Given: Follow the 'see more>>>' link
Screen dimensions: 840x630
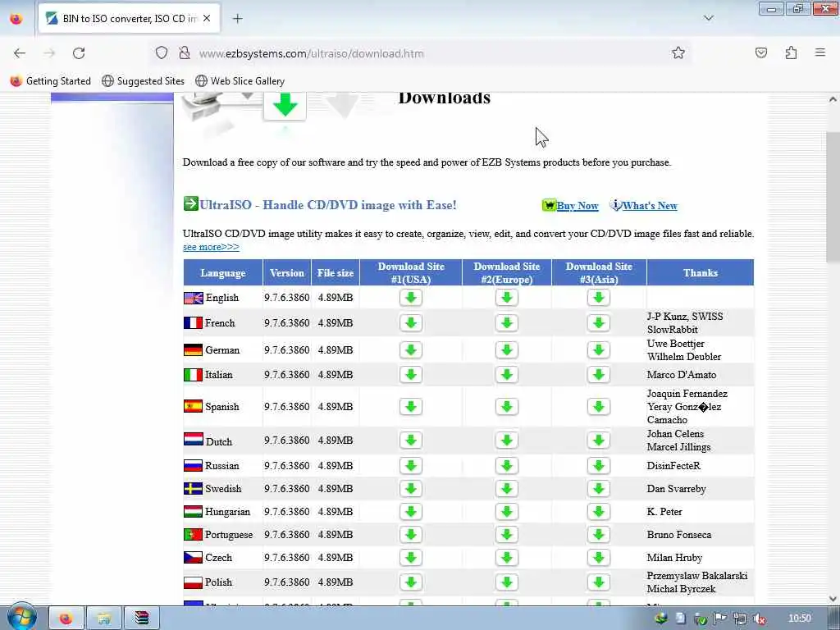Looking at the screenshot, I should (x=211, y=247).
